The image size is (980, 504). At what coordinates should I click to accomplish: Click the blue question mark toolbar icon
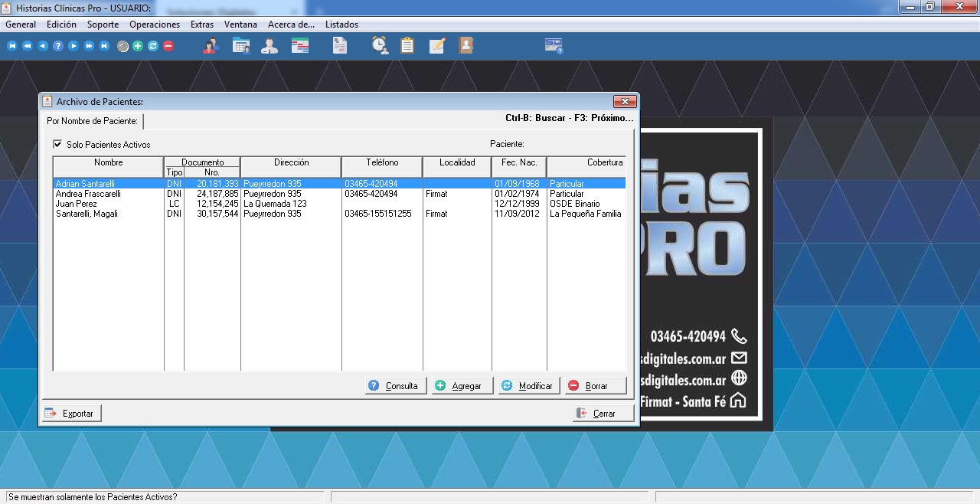[57, 46]
